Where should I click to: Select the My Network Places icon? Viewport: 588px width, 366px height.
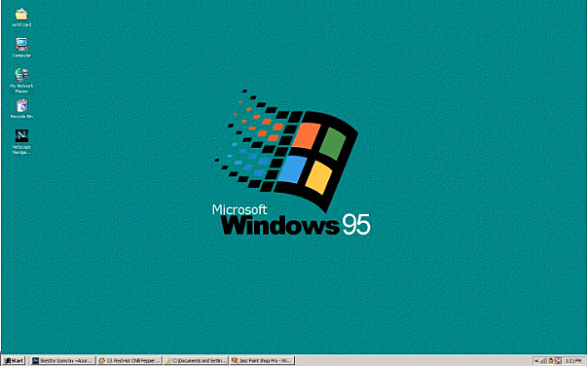pyautogui.click(x=21, y=75)
